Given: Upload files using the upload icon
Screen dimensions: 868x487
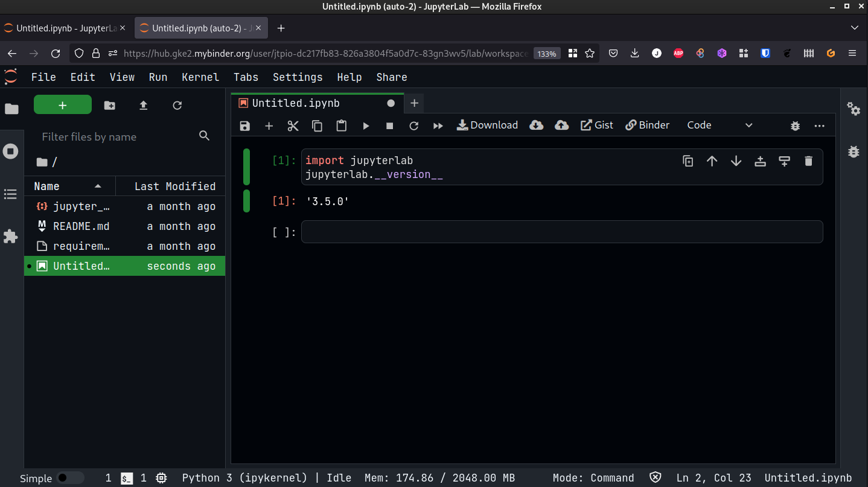Looking at the screenshot, I should click(x=143, y=105).
